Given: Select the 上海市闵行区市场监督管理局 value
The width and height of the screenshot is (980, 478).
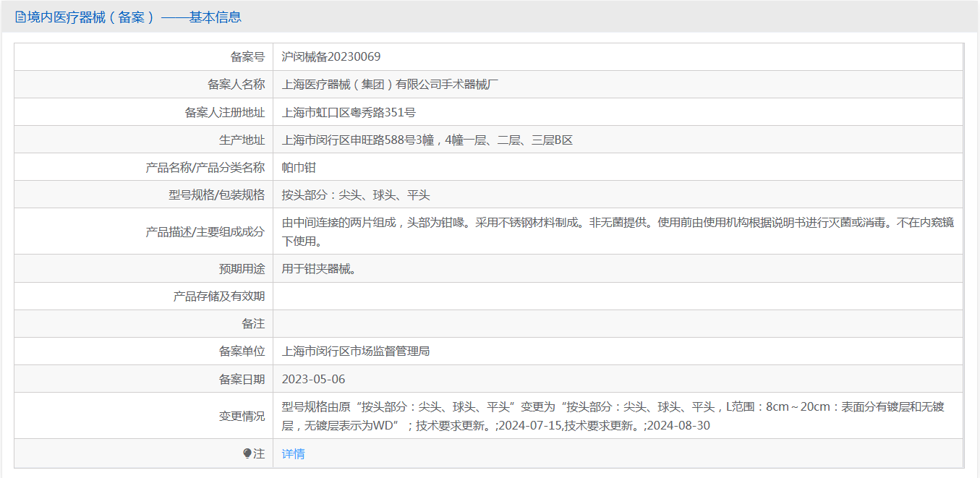Looking at the screenshot, I should click(x=356, y=351).
